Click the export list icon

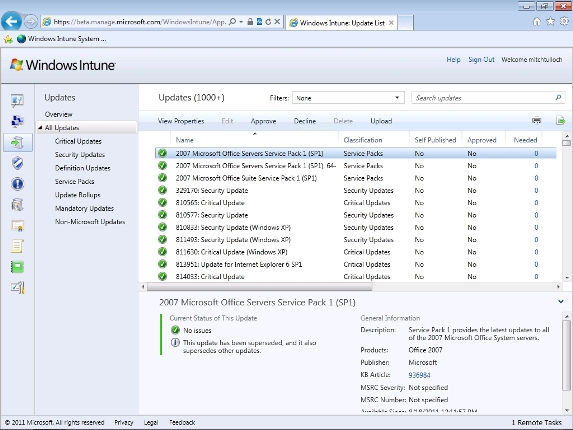click(561, 121)
